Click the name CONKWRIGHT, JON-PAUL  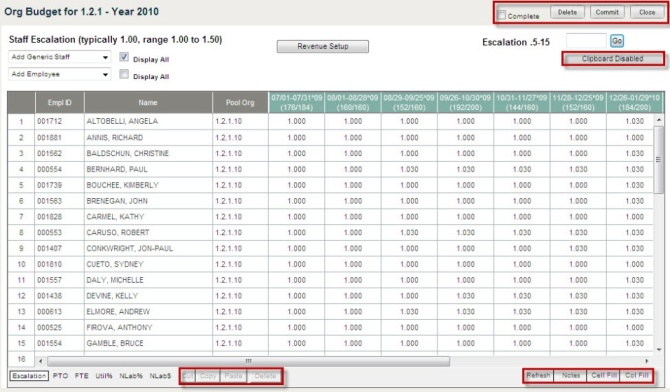[130, 248]
